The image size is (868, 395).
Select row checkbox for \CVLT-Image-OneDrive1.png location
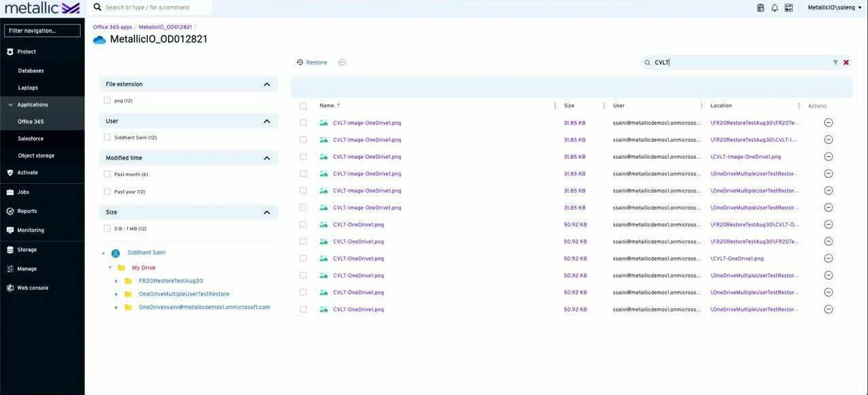(x=303, y=157)
